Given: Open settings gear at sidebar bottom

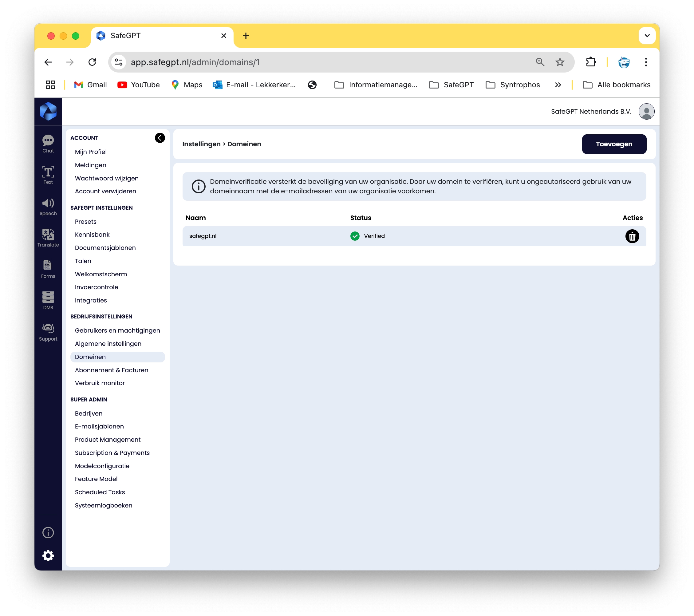Looking at the screenshot, I should [48, 555].
